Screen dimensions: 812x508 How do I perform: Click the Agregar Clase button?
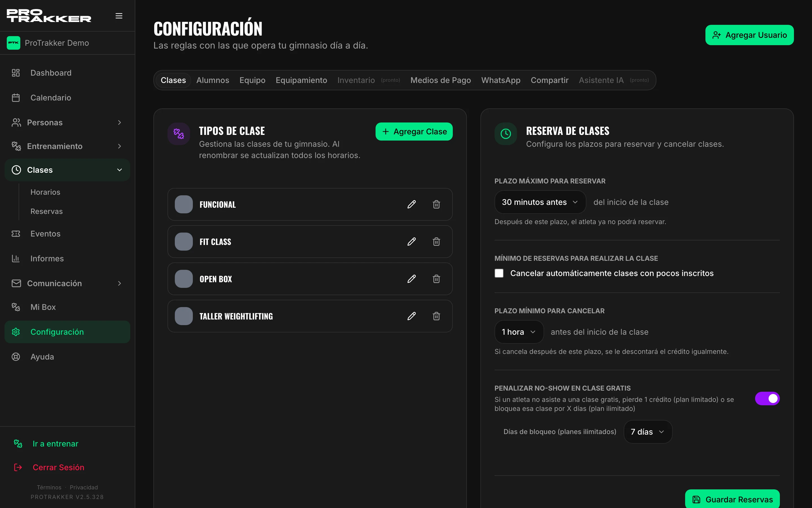[414, 131]
